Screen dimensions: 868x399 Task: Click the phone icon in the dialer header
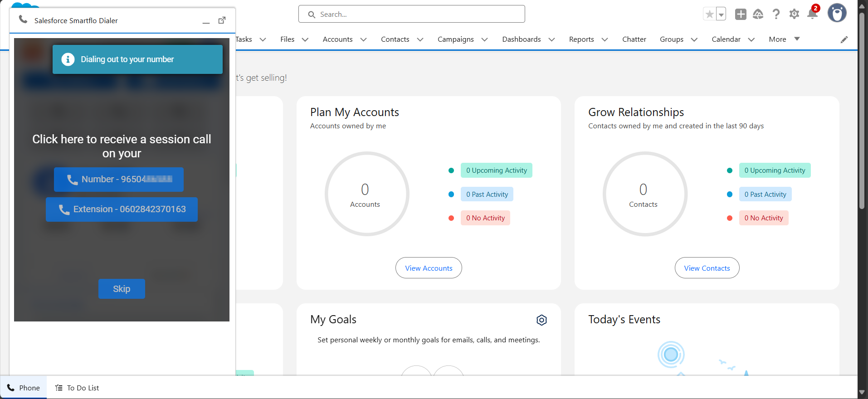click(23, 19)
